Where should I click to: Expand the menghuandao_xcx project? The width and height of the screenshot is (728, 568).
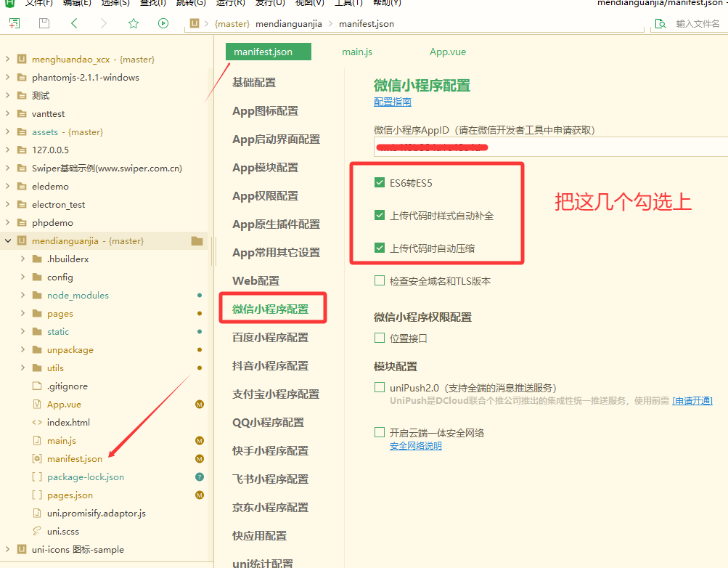7,59
